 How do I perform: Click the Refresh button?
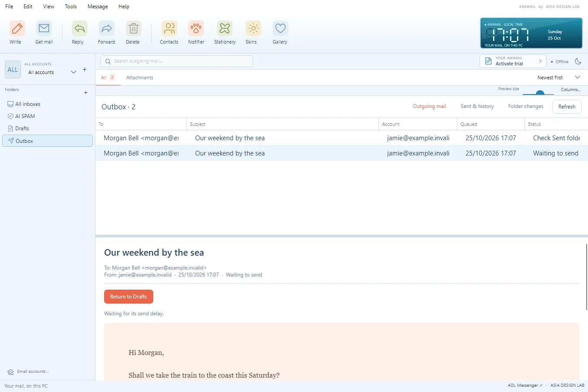[567, 107]
